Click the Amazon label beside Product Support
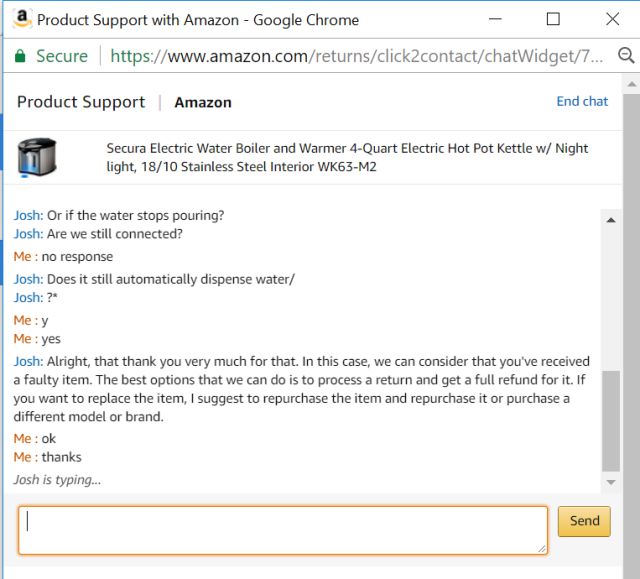The image size is (640, 579). coord(203,102)
